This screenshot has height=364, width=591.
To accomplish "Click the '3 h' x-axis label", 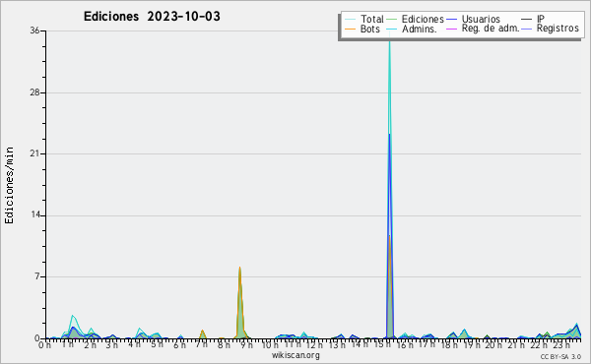I will click(111, 344).
